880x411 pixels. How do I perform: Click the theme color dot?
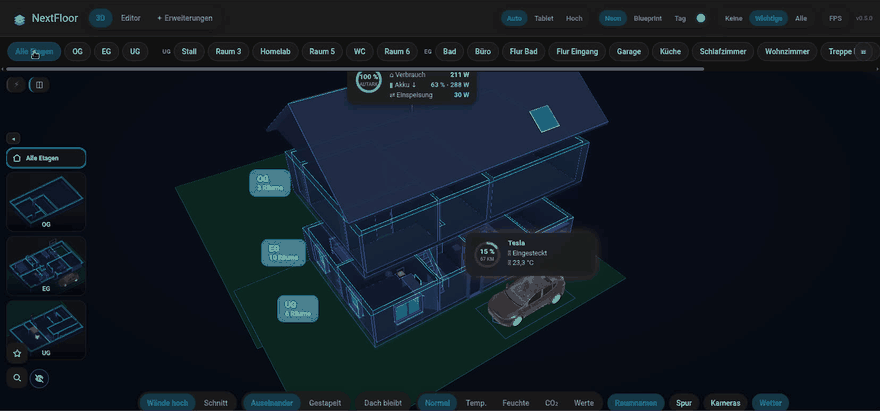(700, 18)
